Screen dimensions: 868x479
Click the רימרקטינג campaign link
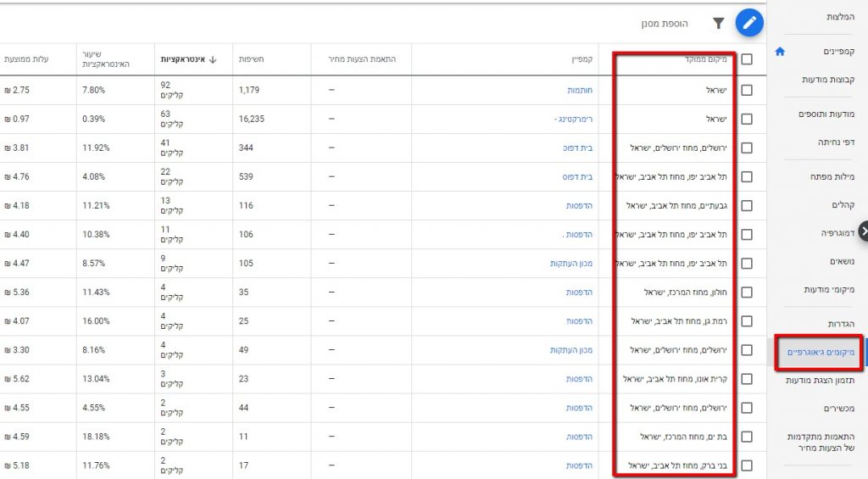pos(573,119)
